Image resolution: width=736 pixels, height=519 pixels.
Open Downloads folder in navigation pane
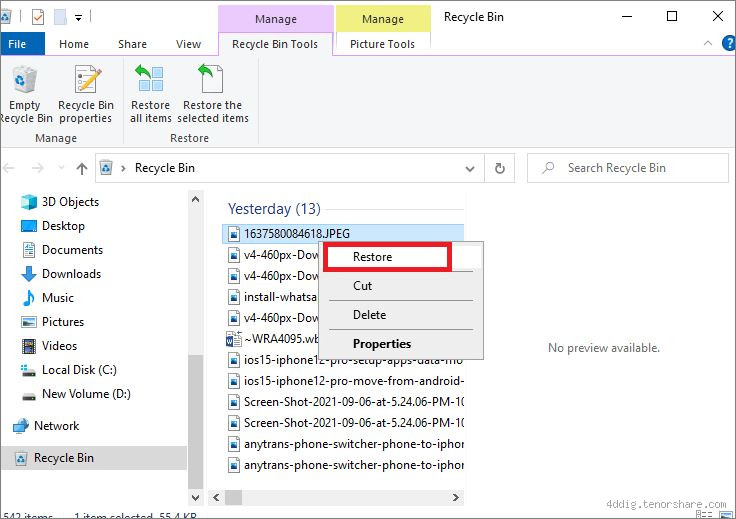click(71, 274)
